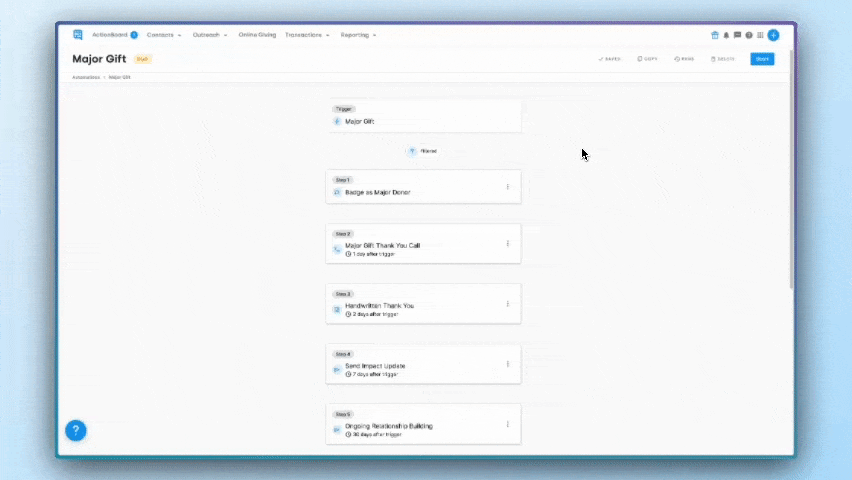The image size is (852, 480).
Task: Click the Copy automation button
Action: coord(647,59)
